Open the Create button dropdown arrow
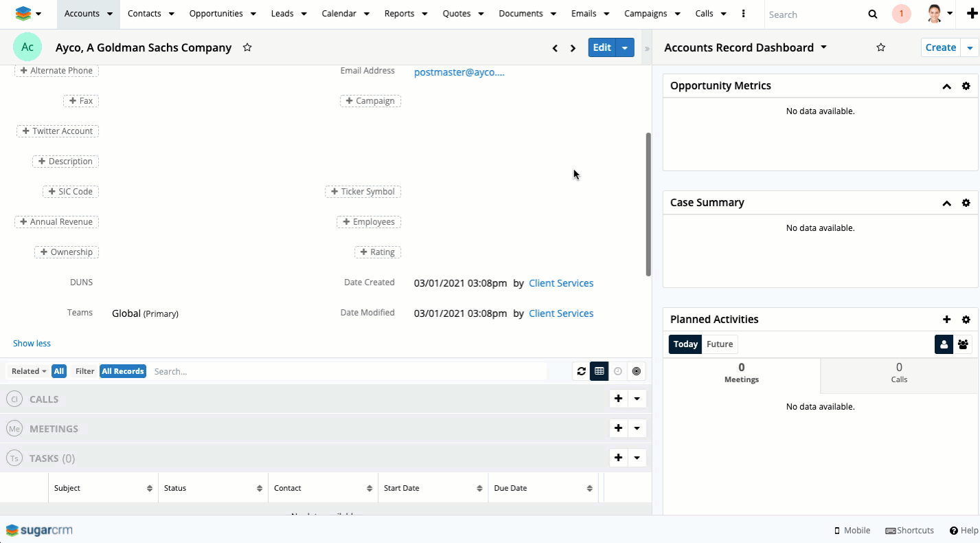 [x=970, y=47]
